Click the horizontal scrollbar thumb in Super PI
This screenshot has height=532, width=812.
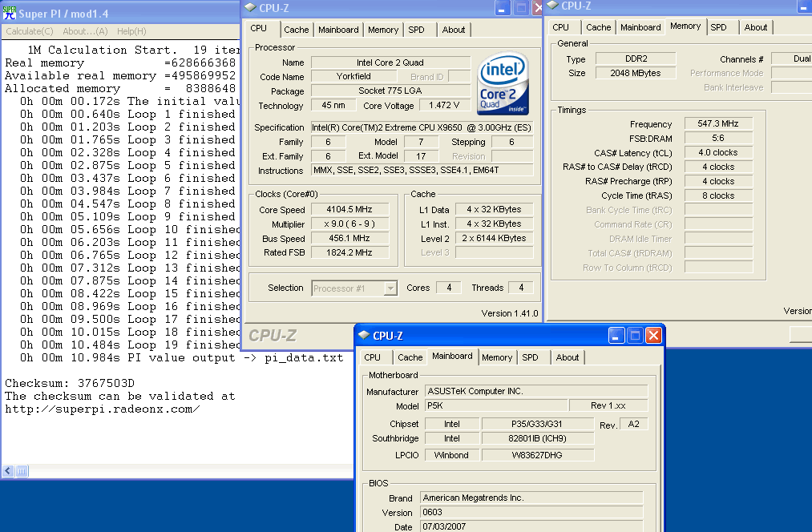tap(22, 471)
